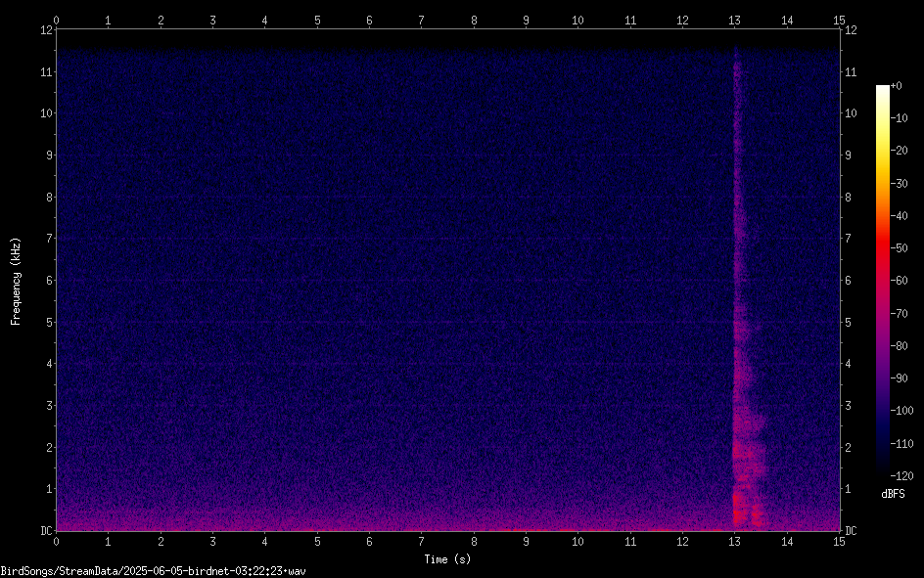Image resolution: width=924 pixels, height=578 pixels.
Task: Click the "9" tick on the left frequency axis
Action: [x=49, y=156]
